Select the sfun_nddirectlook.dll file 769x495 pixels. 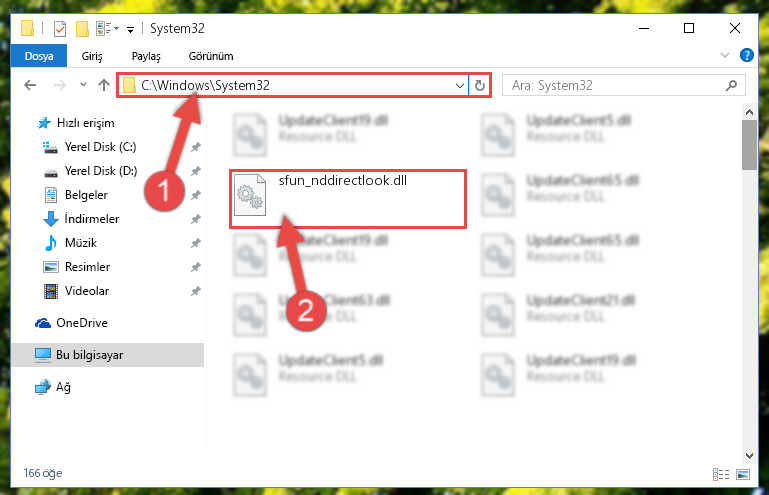tap(348, 199)
